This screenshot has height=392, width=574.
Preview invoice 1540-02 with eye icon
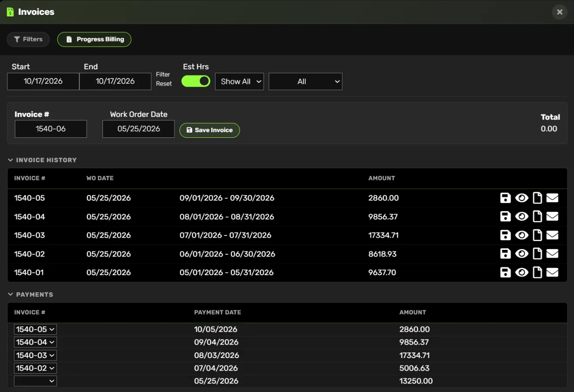pos(522,254)
